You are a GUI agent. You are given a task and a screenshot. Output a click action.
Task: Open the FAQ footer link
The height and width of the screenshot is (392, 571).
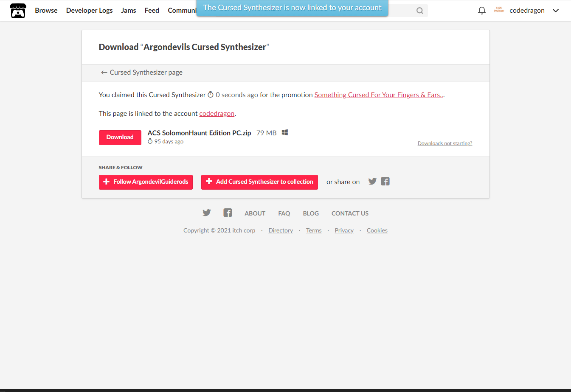coord(284,213)
